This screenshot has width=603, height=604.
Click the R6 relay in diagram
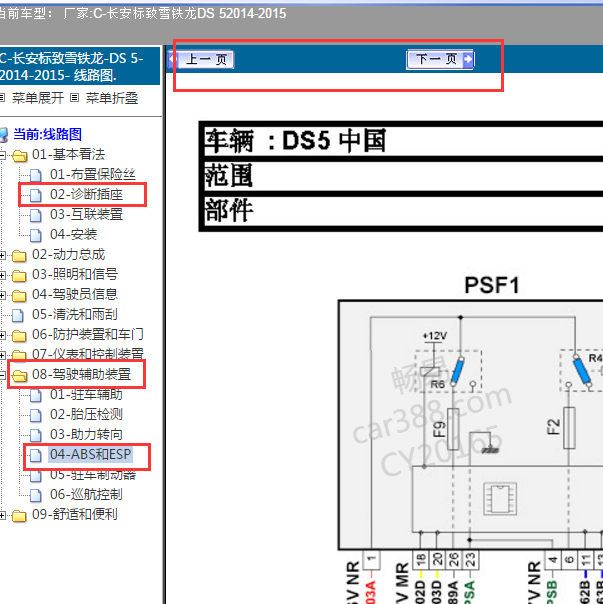coord(448,371)
